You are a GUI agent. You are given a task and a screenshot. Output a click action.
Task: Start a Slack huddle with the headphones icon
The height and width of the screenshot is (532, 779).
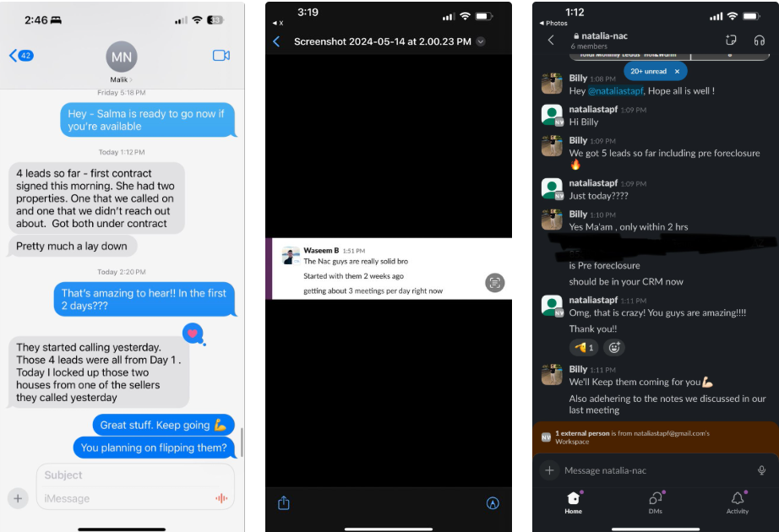click(759, 41)
